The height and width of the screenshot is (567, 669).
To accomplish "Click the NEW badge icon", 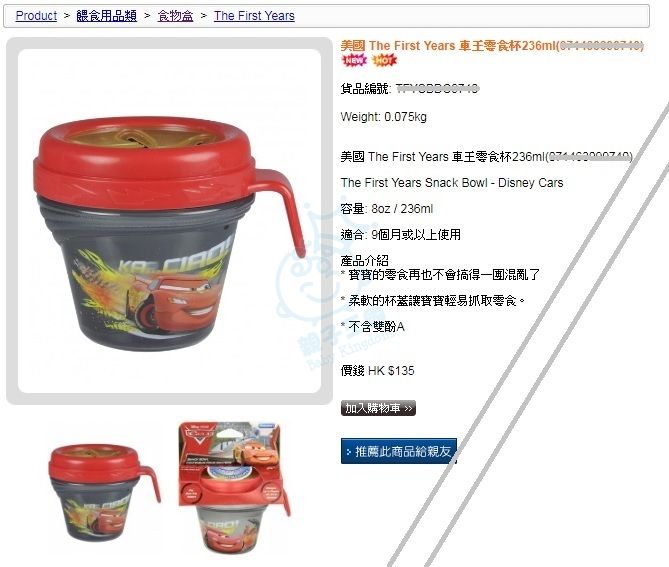I will pyautogui.click(x=354, y=60).
